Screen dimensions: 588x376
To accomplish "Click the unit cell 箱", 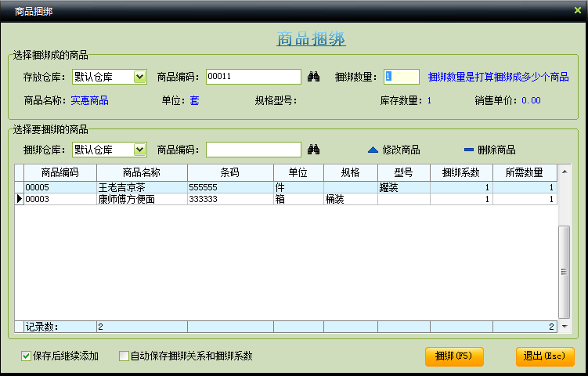I will 298,199.
